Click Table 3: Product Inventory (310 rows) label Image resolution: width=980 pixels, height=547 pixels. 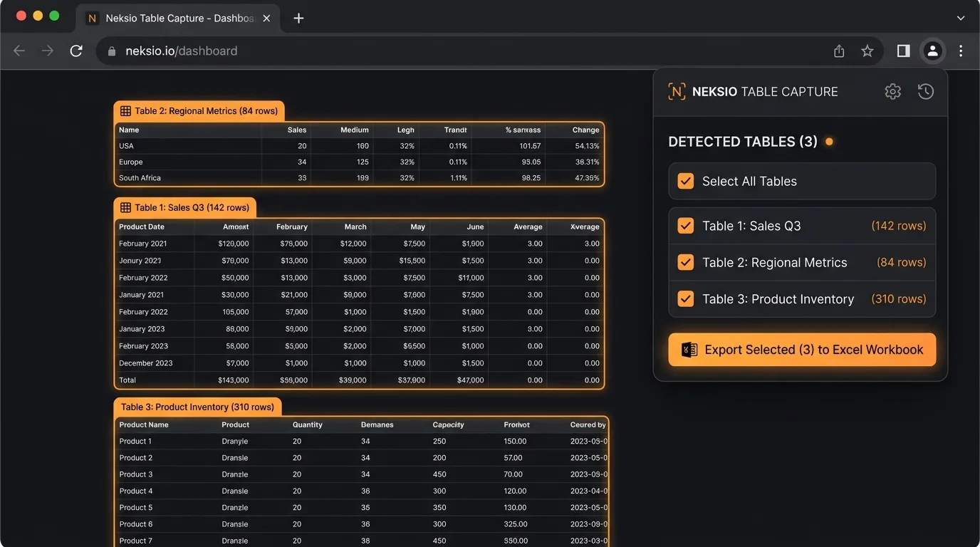(x=197, y=407)
